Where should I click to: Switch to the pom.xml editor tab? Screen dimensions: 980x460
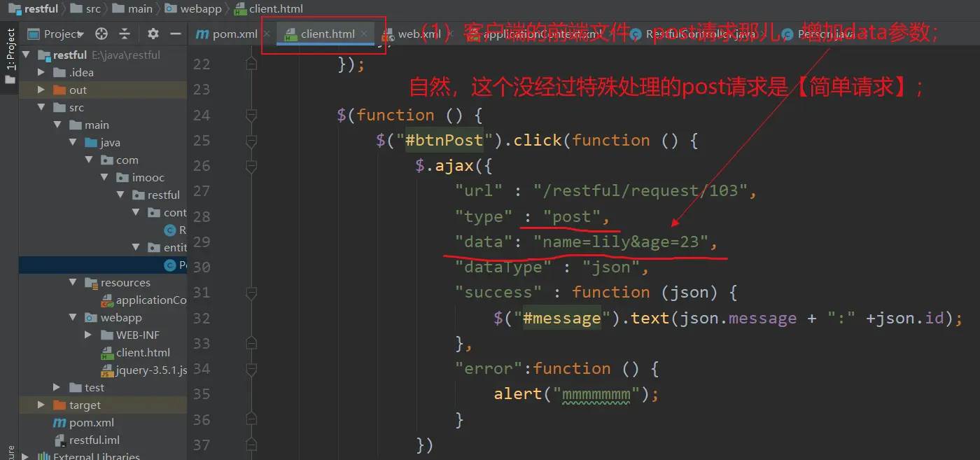tap(233, 34)
